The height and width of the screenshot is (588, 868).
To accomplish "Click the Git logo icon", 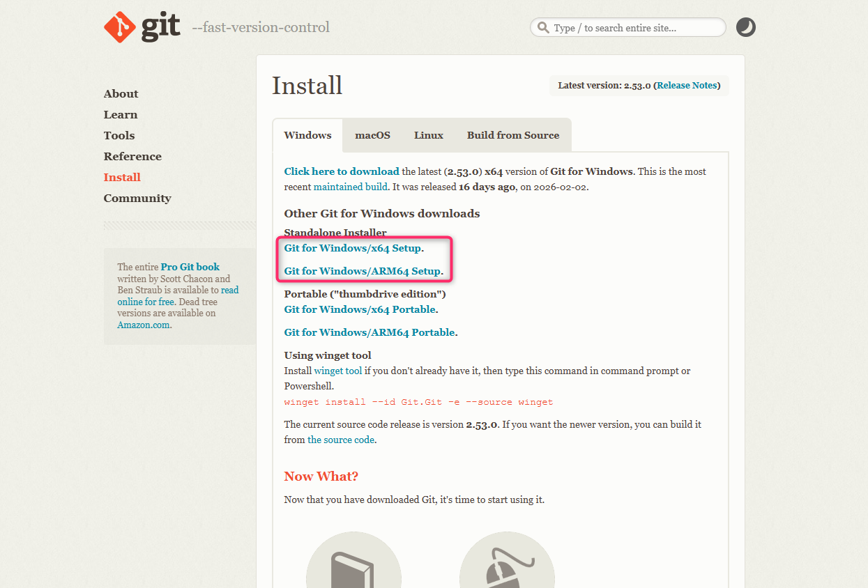I will (119, 27).
